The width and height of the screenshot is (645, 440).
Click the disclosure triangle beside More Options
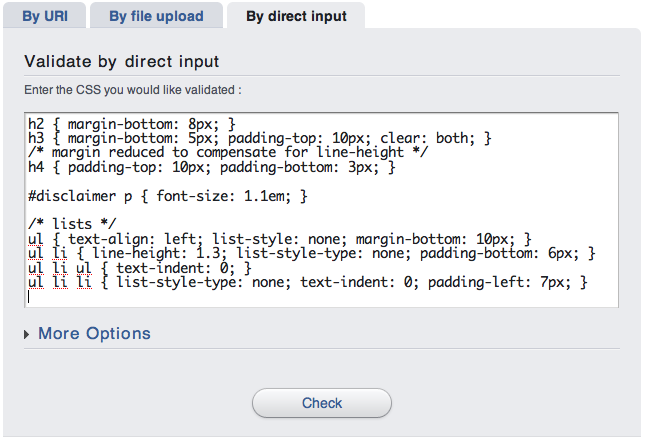pyautogui.click(x=27, y=334)
